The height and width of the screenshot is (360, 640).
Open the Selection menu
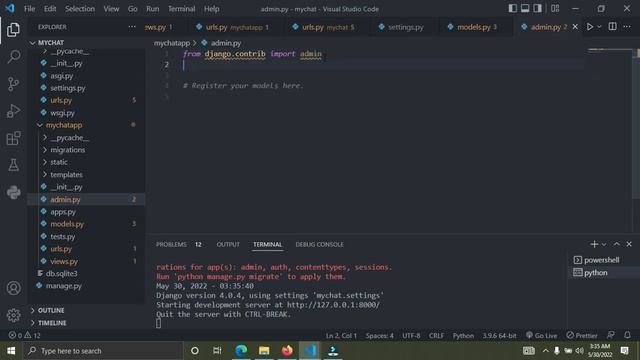pyautogui.click(x=80, y=9)
